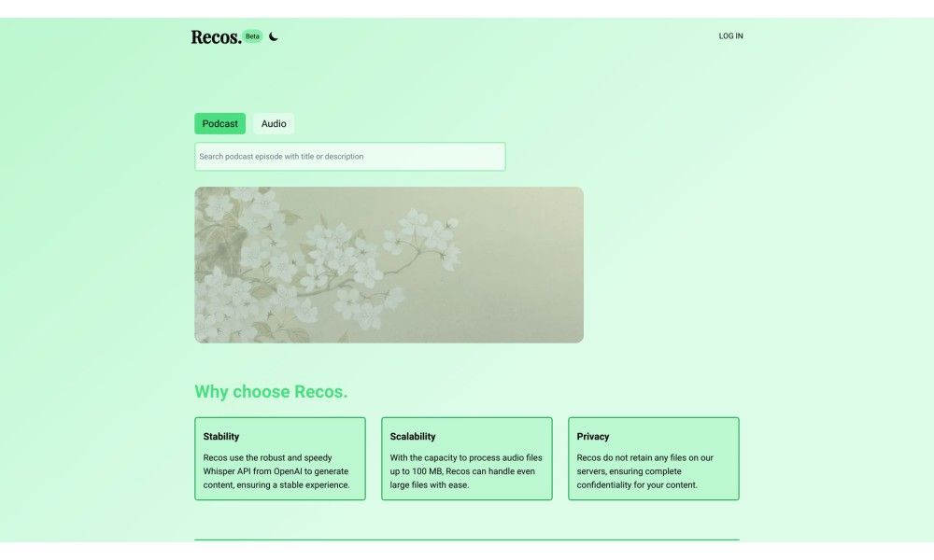
Task: Select the Stability card
Action: pos(280,459)
